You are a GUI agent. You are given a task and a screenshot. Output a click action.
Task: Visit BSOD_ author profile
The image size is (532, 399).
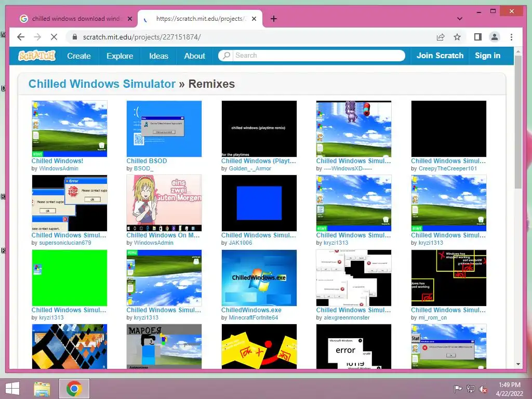tap(143, 168)
